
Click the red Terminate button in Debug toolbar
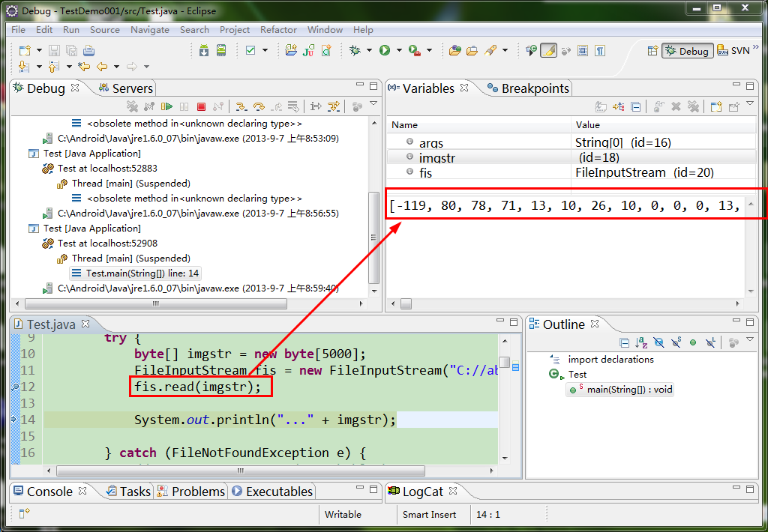point(201,106)
